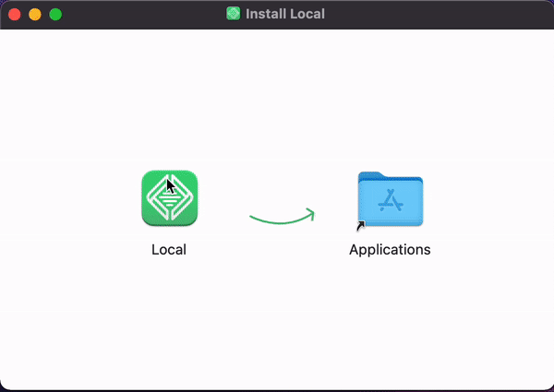The height and width of the screenshot is (392, 554).
Task: Maximize the window with the green button
Action: [x=55, y=15]
